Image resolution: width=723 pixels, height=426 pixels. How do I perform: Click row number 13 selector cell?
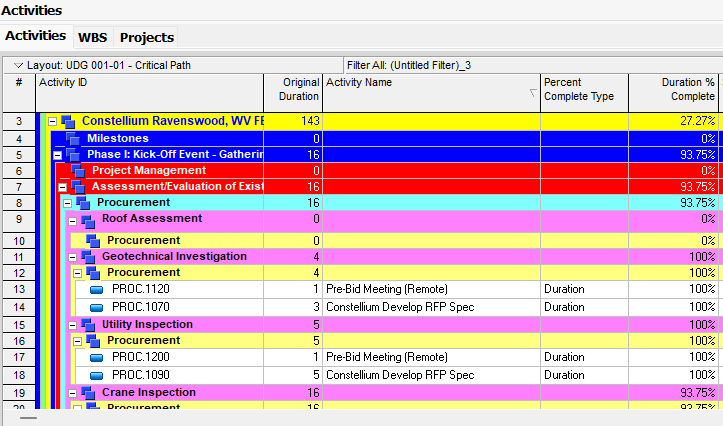(x=19, y=290)
